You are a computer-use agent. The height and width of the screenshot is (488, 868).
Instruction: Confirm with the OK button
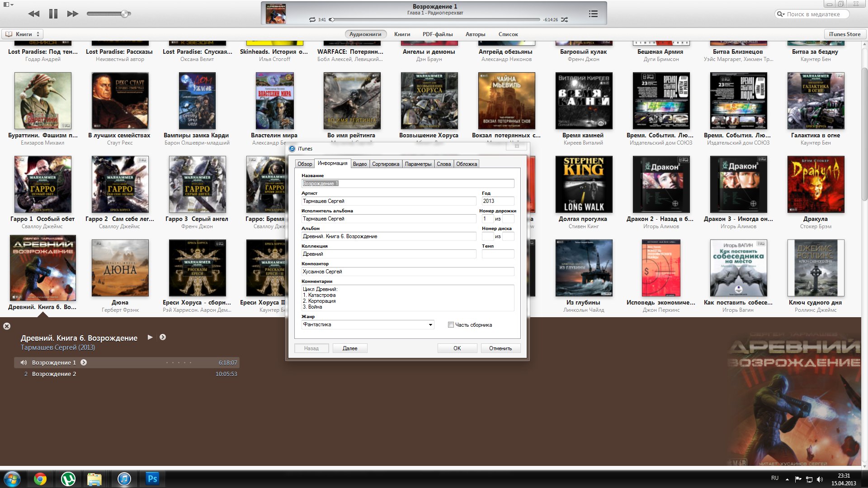pos(457,348)
